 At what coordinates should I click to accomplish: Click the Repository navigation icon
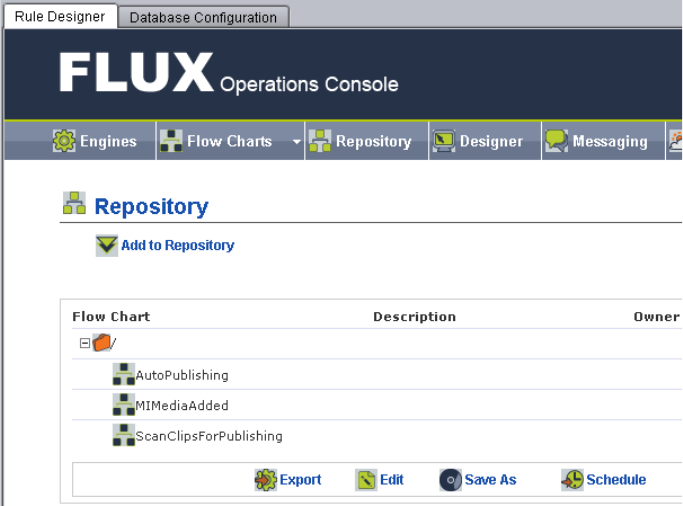click(x=320, y=141)
